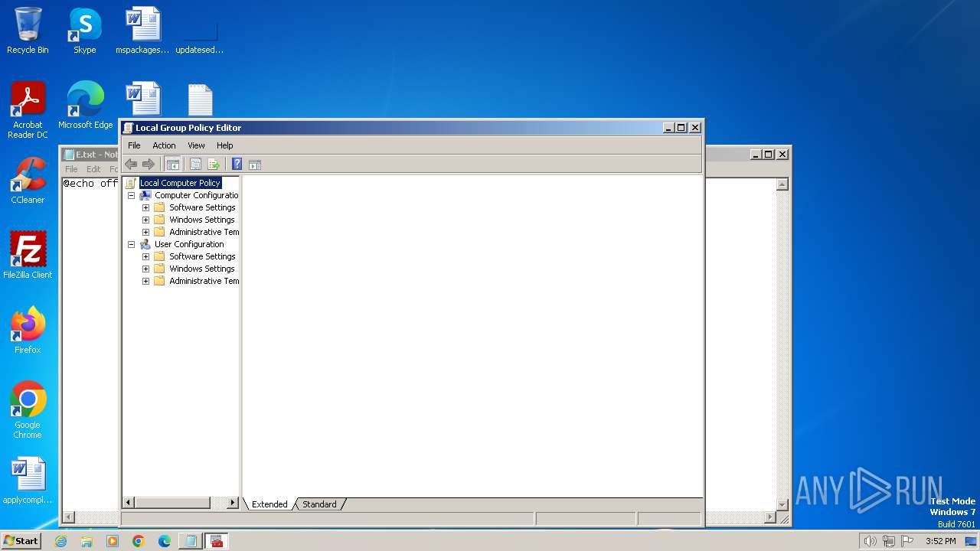Open Help with the blue question icon

point(237,164)
